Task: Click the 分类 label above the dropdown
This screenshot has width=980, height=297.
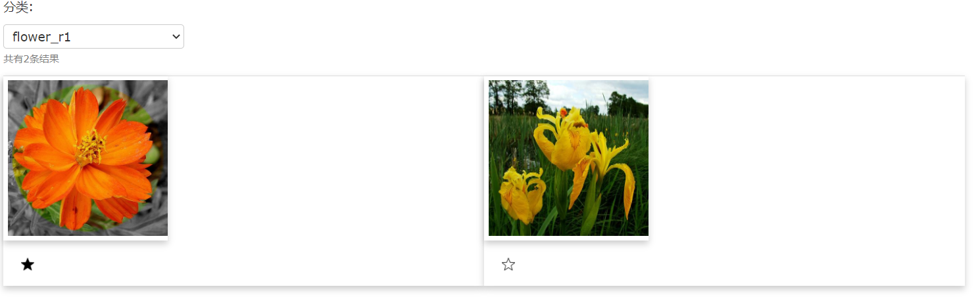Action: (18, 7)
